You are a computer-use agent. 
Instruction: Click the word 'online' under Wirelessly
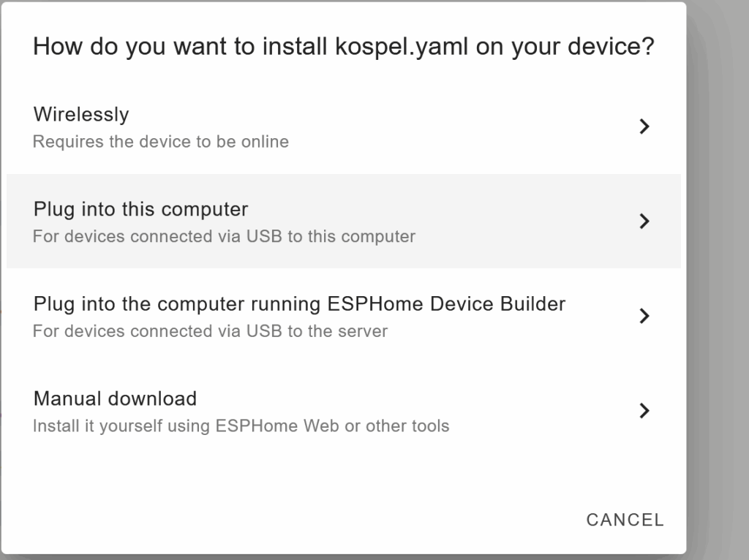click(265, 142)
